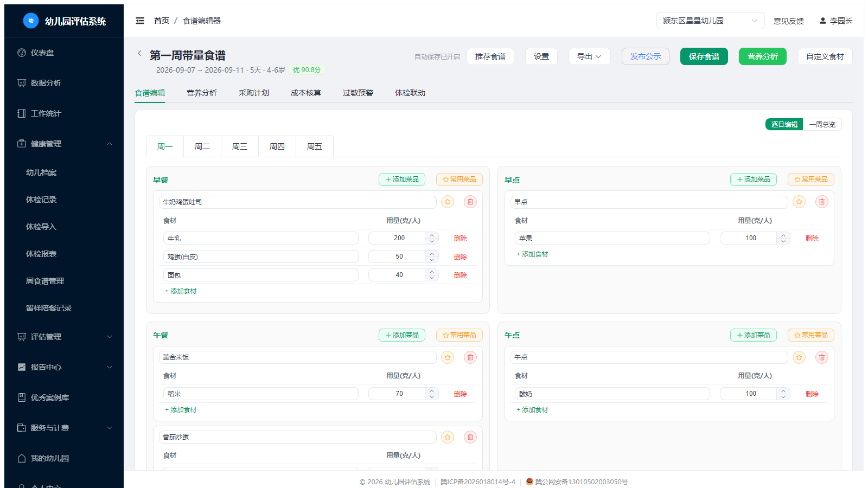This screenshot has width=868, height=488.
Task: Open the kindergarten selector 颍东区星星幼儿园
Action: (x=711, y=21)
